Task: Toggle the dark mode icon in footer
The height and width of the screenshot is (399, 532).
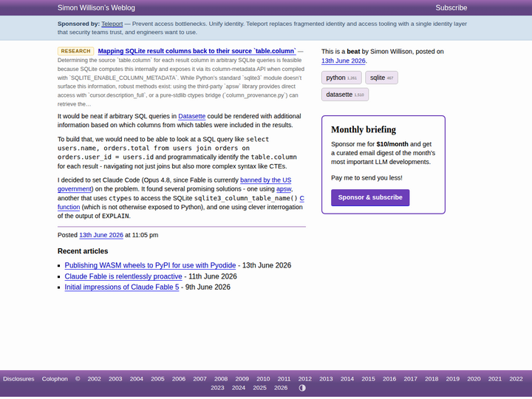Action: click(302, 388)
